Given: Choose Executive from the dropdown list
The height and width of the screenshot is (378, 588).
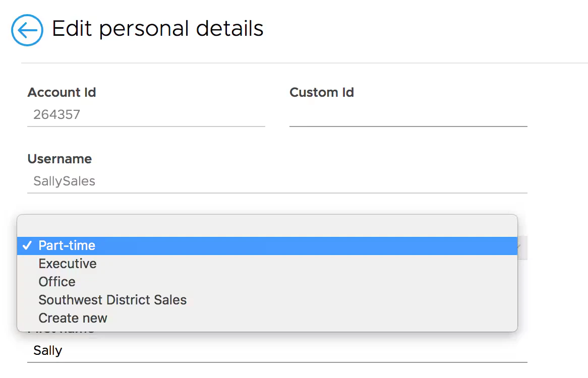Looking at the screenshot, I should point(68,264).
